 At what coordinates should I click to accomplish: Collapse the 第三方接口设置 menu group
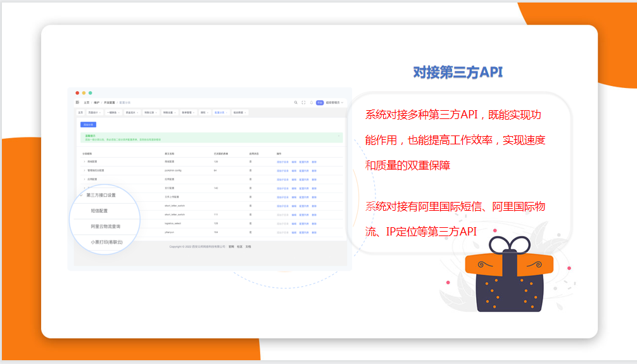point(81,195)
